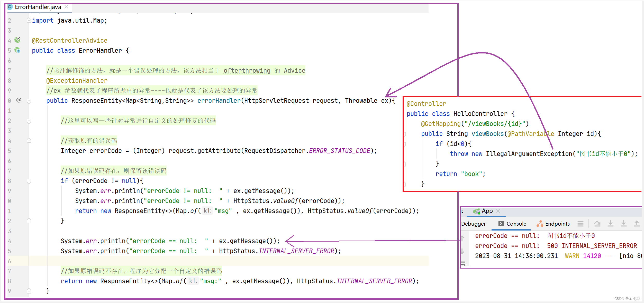
Task: Click the Endpoints graph icon
Action: click(x=540, y=224)
